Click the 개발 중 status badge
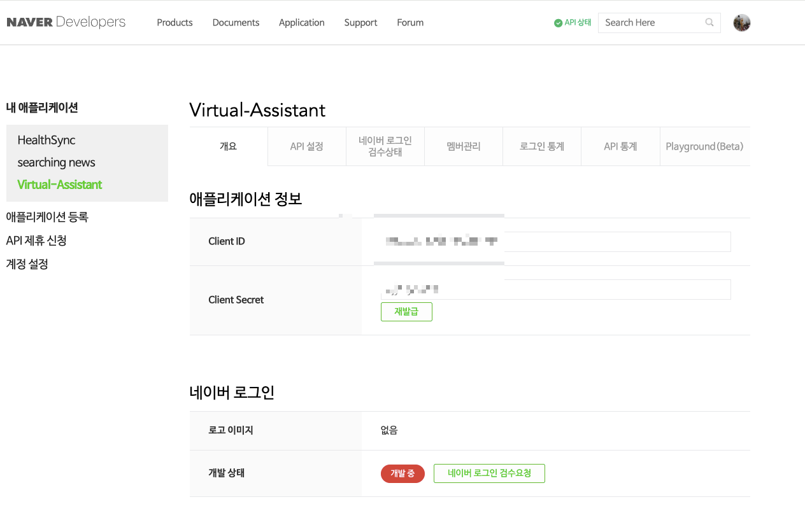 (x=402, y=473)
